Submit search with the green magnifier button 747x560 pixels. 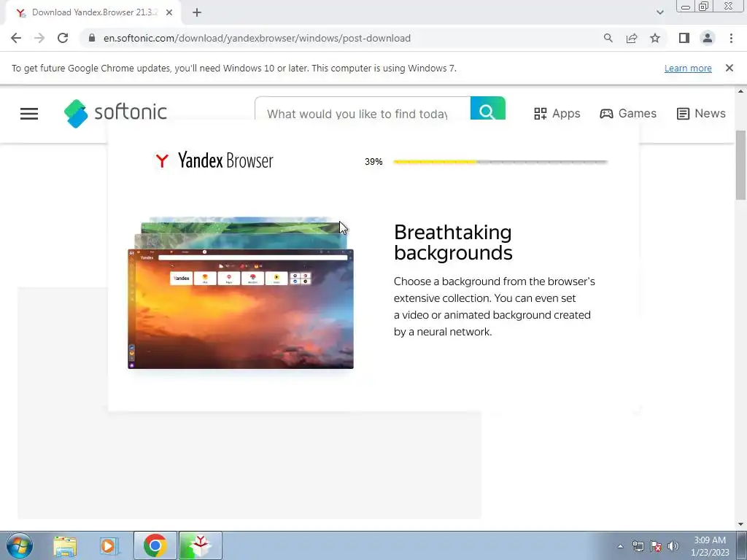pos(487,109)
